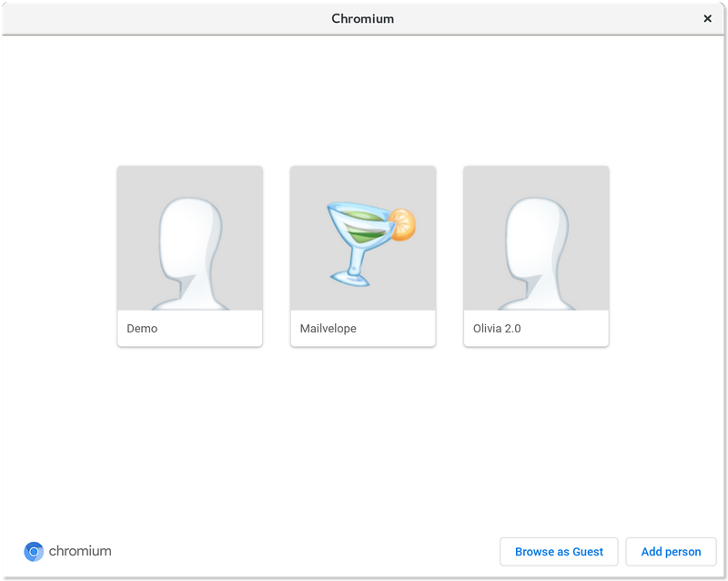This screenshot has height=581, width=728.
Task: Click the Mailvelope profile name label
Action: coord(329,329)
